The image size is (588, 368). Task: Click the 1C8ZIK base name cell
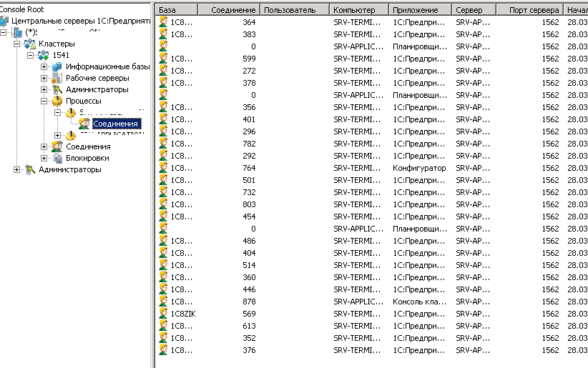(183, 314)
